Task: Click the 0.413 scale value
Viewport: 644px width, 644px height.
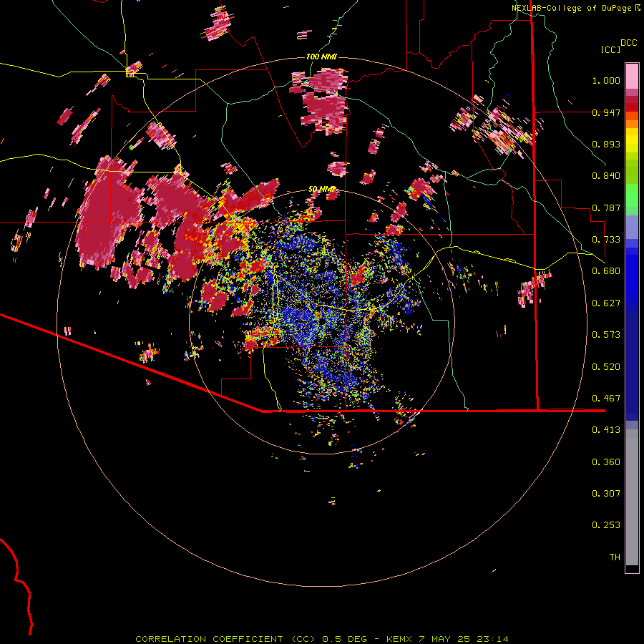Action: coord(606,430)
